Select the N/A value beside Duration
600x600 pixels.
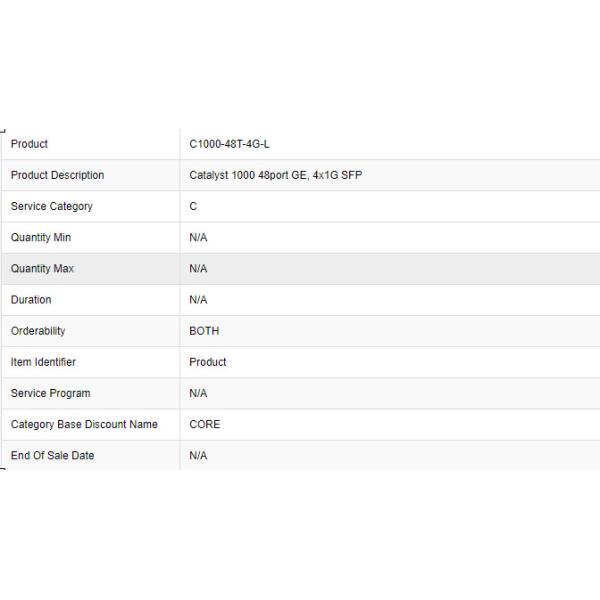click(198, 300)
